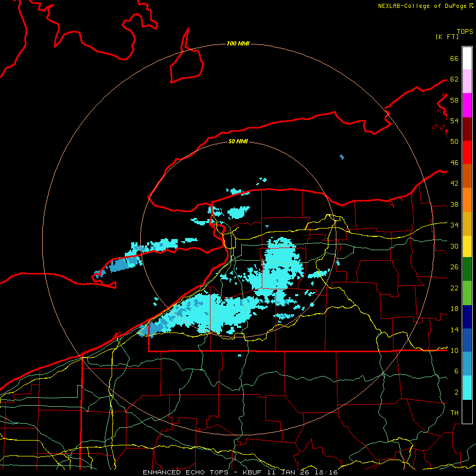Viewport: 476px width, 476px height.
Task: Click the '38' legend value
Action: point(454,205)
